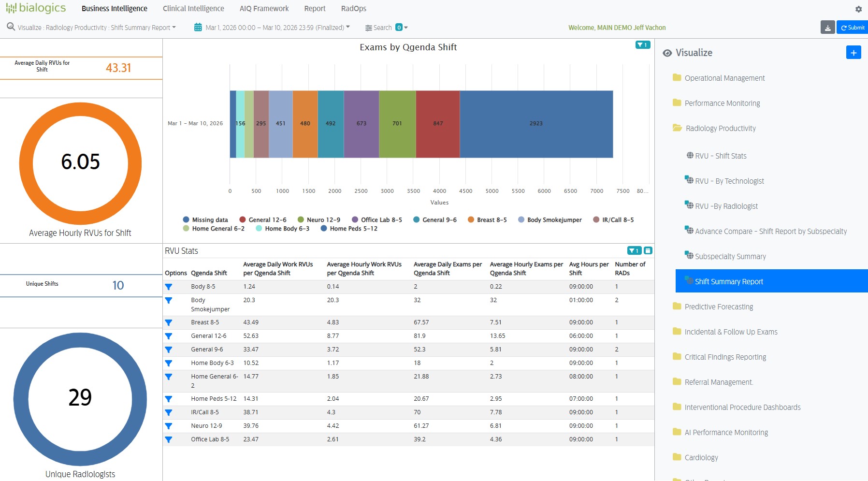
Task: Click the blue plus button in Visualize panel
Action: pos(853,53)
